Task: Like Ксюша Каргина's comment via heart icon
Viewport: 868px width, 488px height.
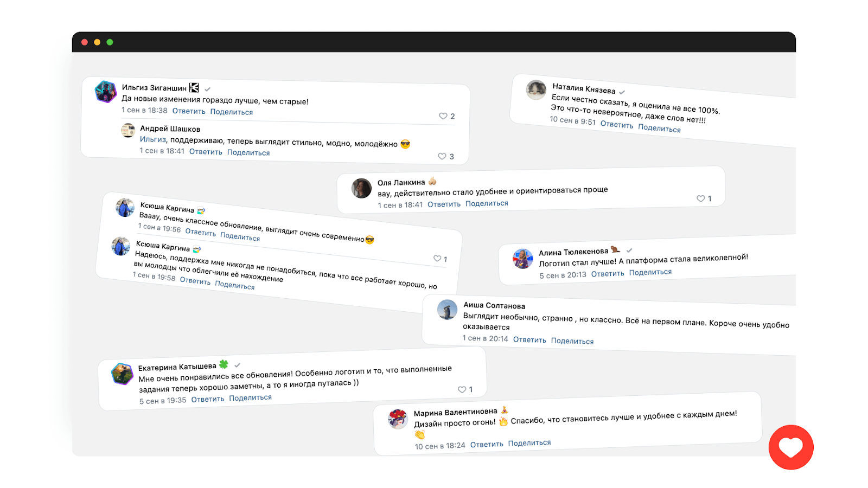Action: (437, 259)
